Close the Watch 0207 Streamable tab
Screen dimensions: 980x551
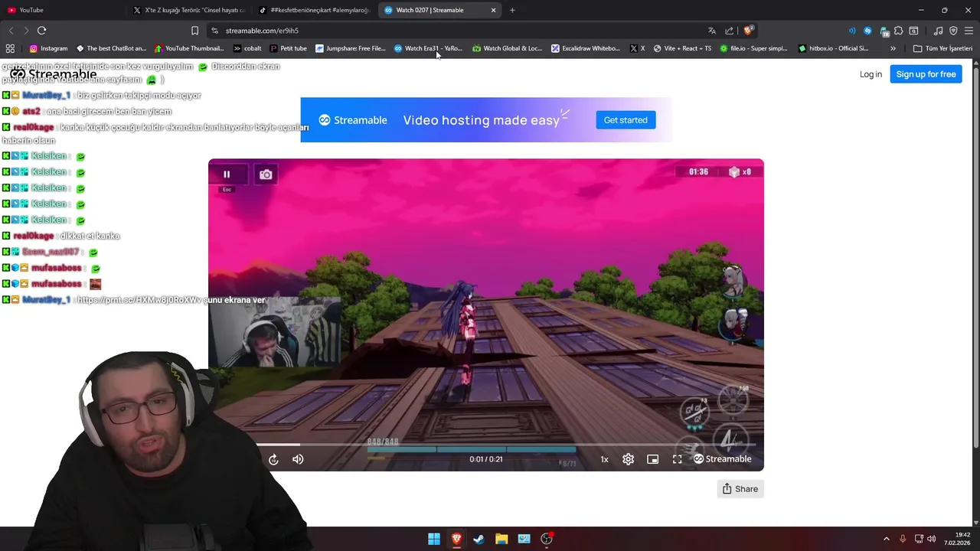(x=493, y=10)
